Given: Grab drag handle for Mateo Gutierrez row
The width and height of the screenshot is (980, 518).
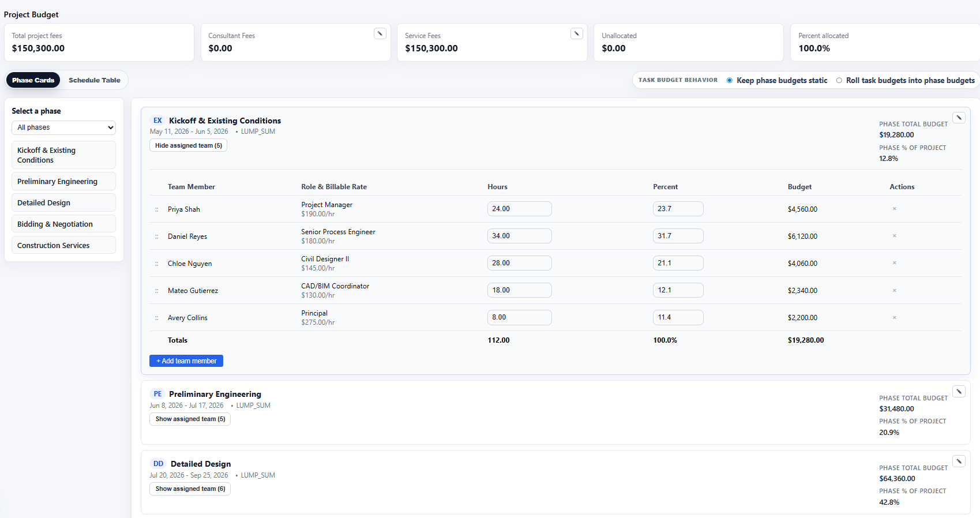Looking at the screenshot, I should (156, 291).
